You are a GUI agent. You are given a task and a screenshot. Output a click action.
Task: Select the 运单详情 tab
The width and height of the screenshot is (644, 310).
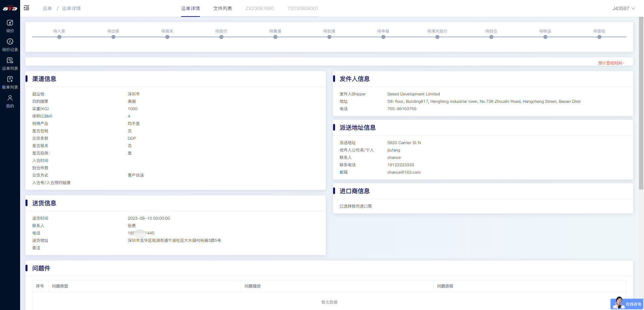pyautogui.click(x=191, y=8)
